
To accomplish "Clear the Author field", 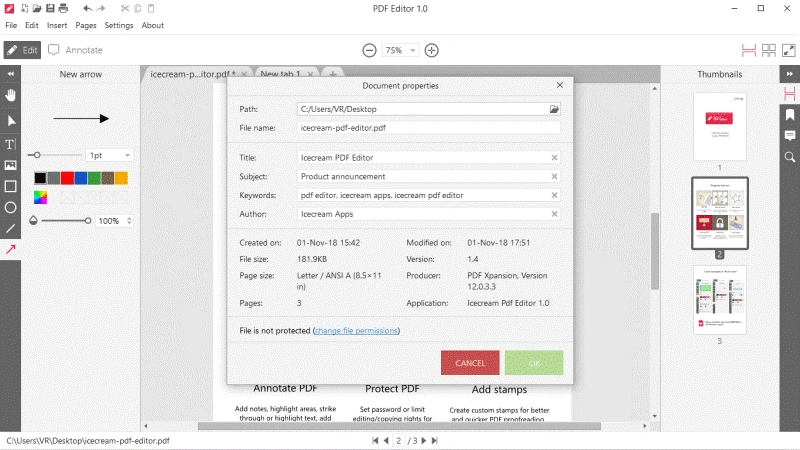I will coord(554,214).
